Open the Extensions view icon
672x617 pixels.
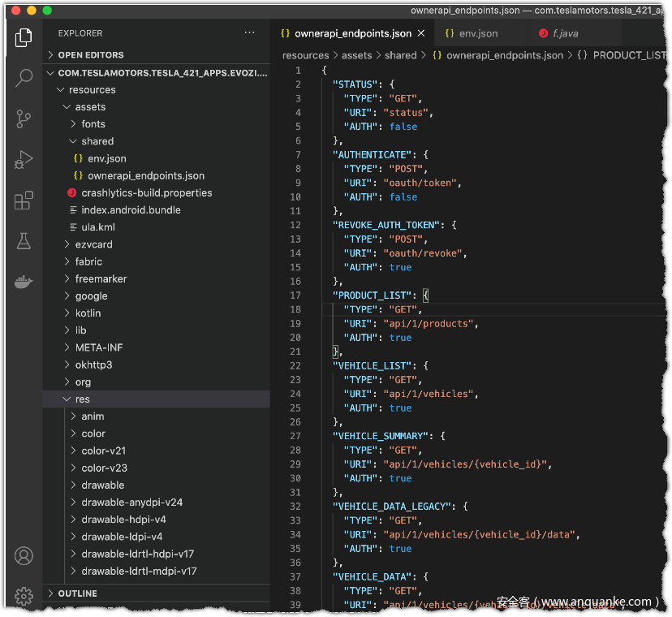click(24, 201)
